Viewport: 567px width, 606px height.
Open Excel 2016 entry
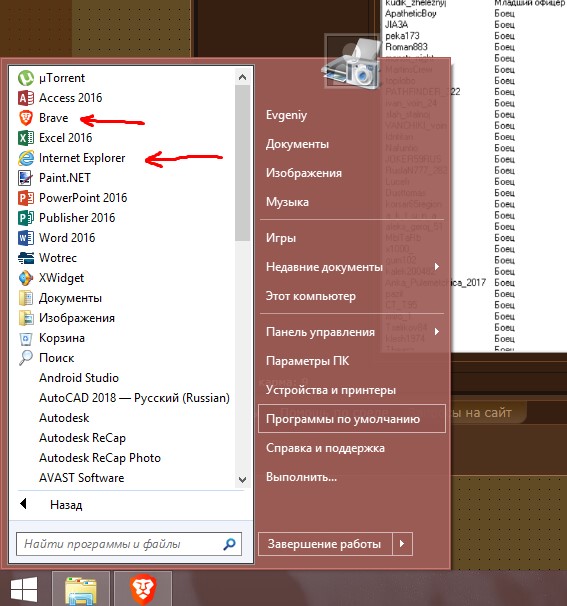click(x=55, y=138)
